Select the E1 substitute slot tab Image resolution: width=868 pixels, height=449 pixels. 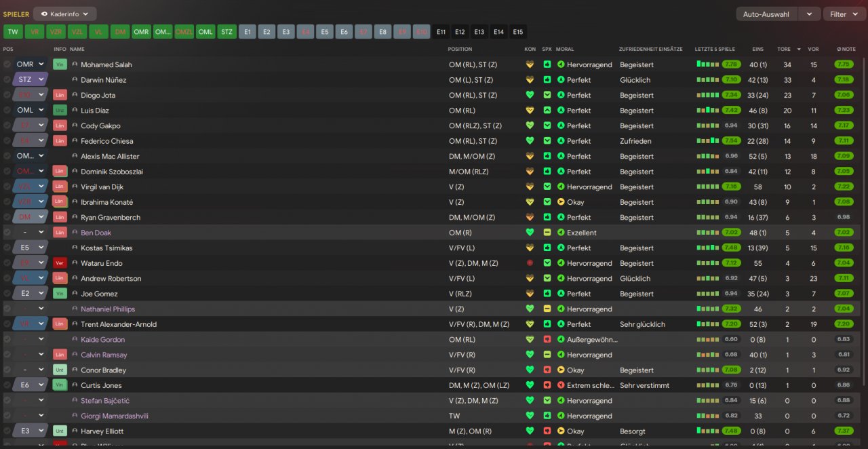248,32
